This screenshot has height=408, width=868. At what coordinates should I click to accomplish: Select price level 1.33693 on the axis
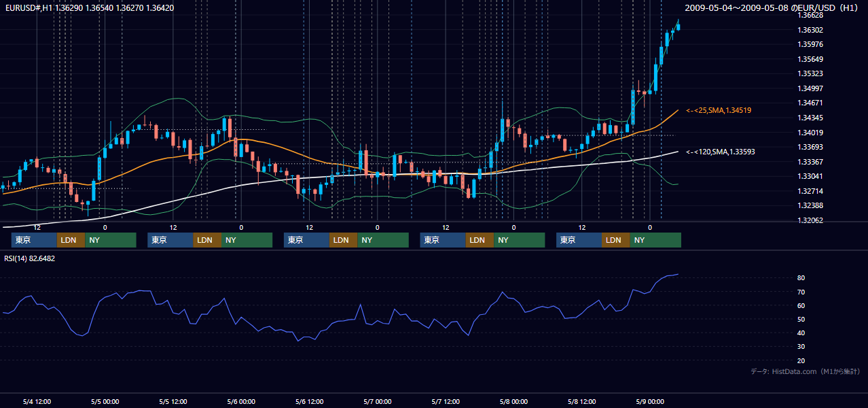tap(810, 147)
